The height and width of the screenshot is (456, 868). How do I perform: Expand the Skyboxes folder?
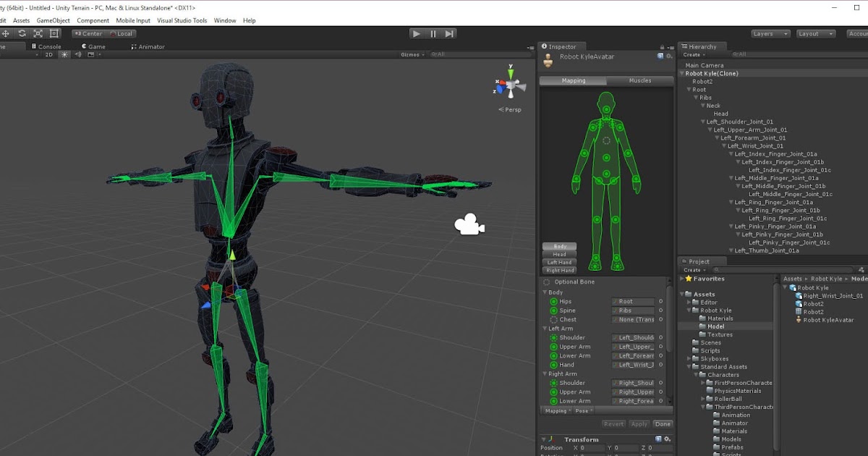(689, 358)
